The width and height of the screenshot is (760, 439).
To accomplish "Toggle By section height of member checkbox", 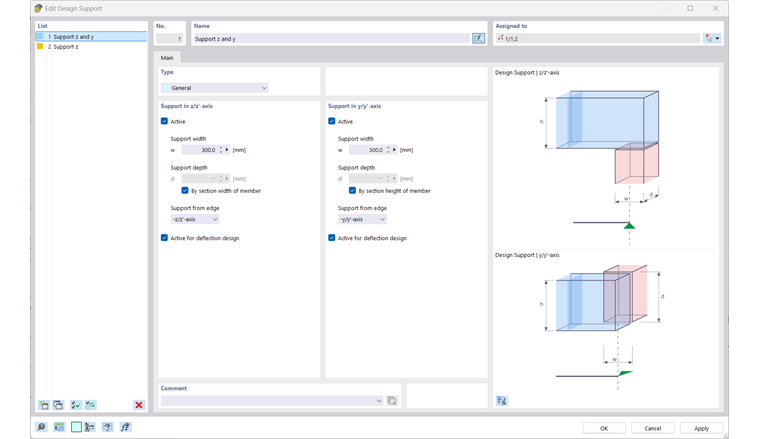I will [x=352, y=190].
